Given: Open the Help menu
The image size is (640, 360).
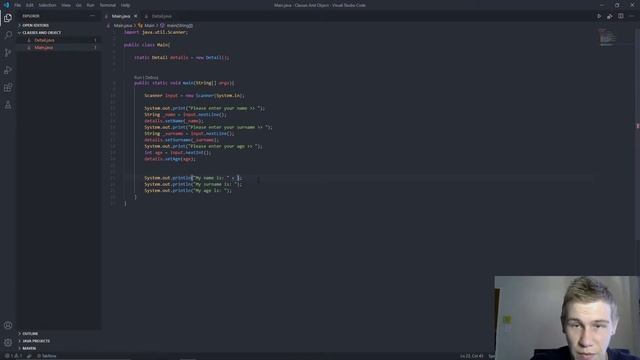Looking at the screenshot, I should (125, 5).
